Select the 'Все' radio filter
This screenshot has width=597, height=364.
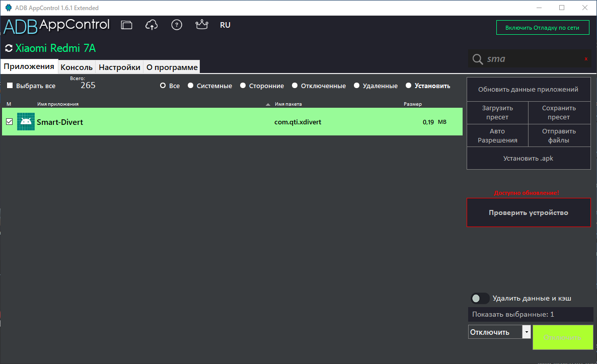(163, 86)
